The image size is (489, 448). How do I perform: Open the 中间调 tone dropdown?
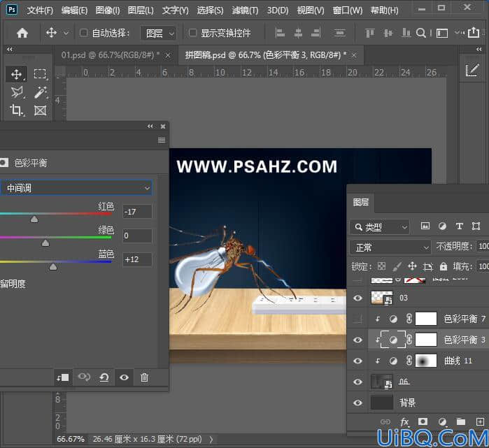76,188
